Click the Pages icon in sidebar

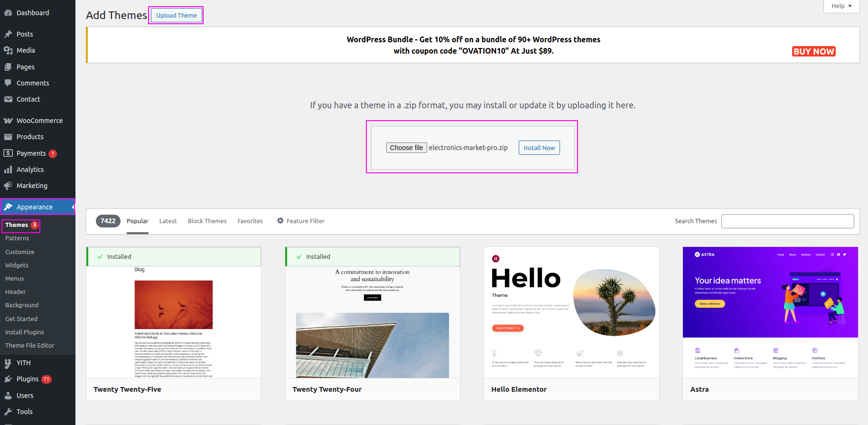tap(8, 67)
